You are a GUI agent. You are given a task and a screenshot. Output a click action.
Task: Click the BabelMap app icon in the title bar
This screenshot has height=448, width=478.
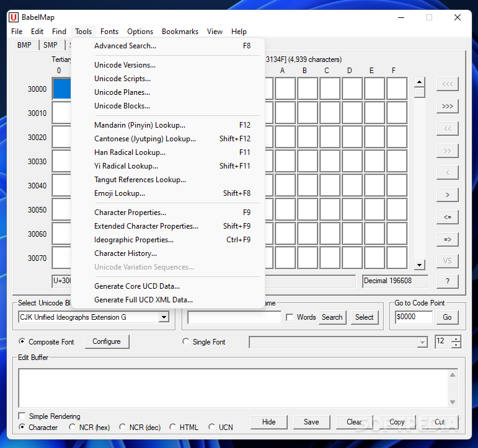point(14,17)
